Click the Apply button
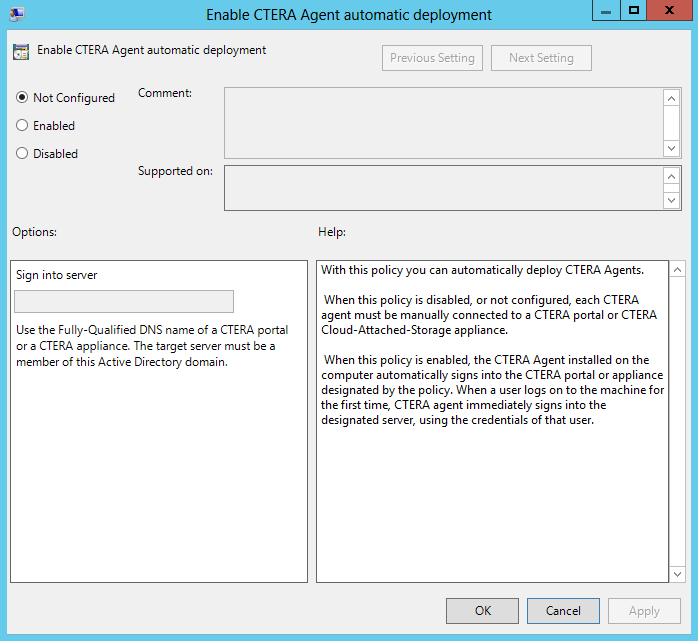The image size is (698, 641). pos(644,611)
